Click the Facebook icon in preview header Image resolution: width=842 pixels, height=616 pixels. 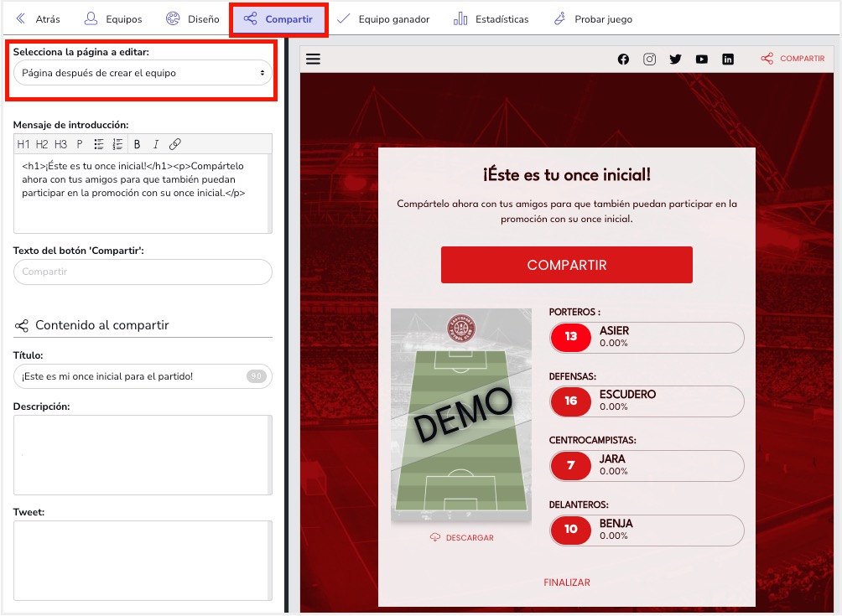click(x=623, y=59)
